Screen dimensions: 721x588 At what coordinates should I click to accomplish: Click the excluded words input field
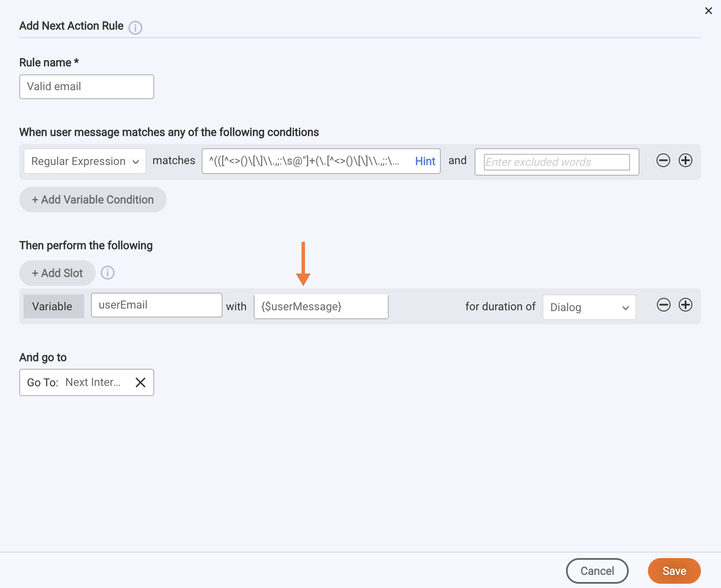557,162
